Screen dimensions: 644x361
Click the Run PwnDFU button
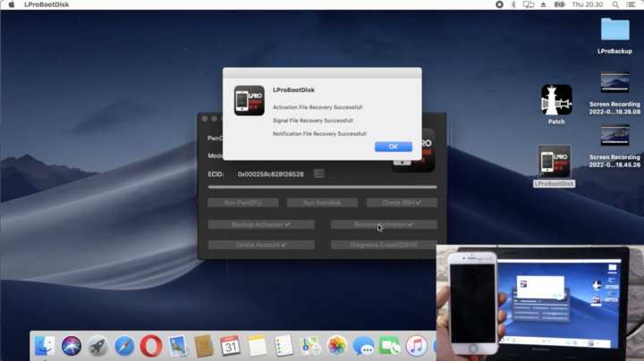click(242, 203)
